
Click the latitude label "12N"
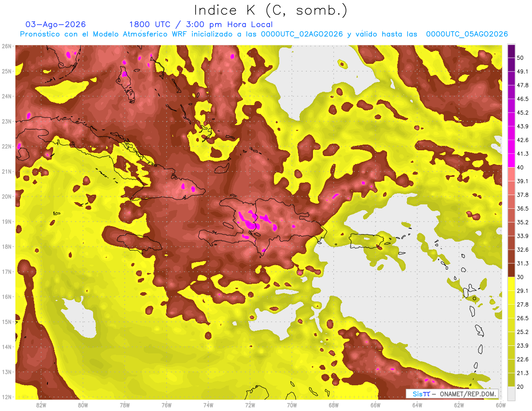click(7, 397)
